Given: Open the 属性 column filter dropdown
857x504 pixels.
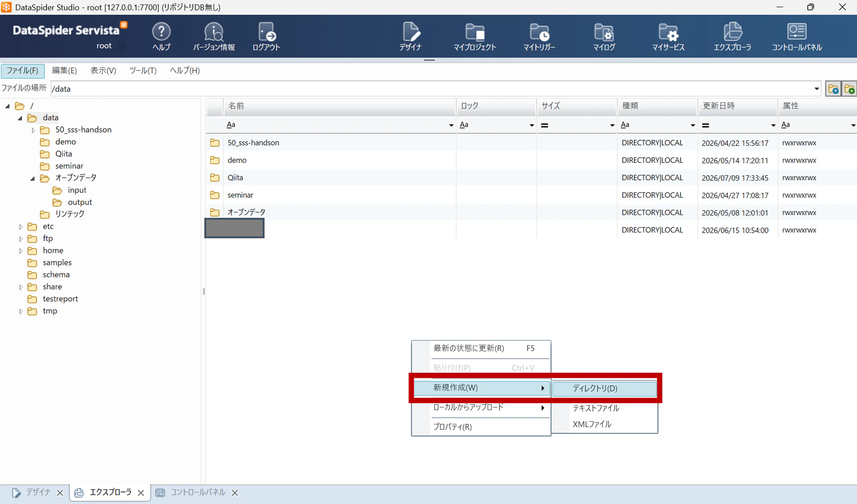Looking at the screenshot, I should tap(853, 125).
